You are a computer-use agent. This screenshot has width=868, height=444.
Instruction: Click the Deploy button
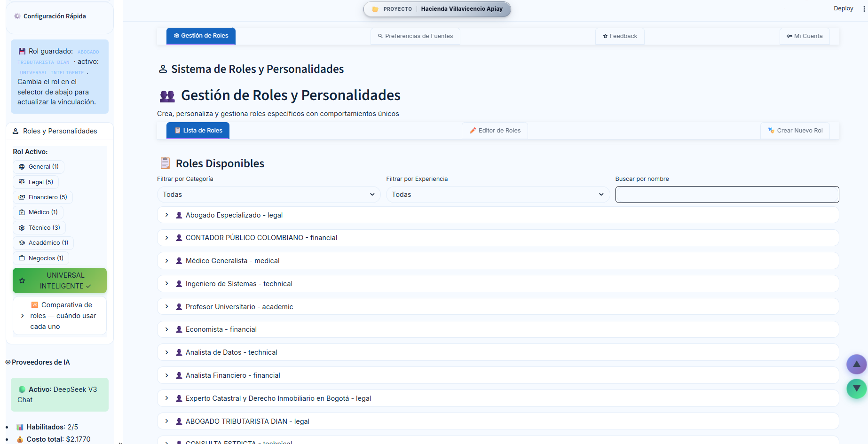click(843, 8)
